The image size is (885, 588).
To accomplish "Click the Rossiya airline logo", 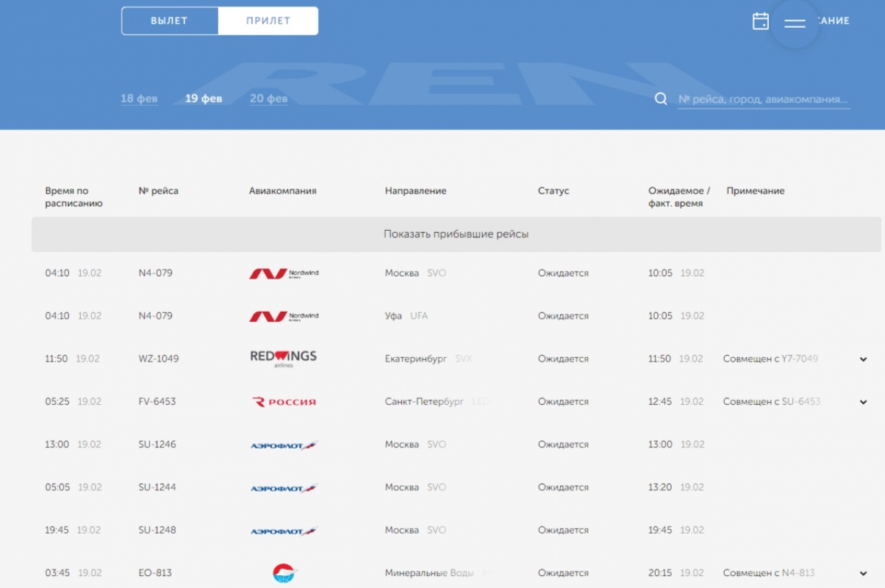I will click(284, 402).
